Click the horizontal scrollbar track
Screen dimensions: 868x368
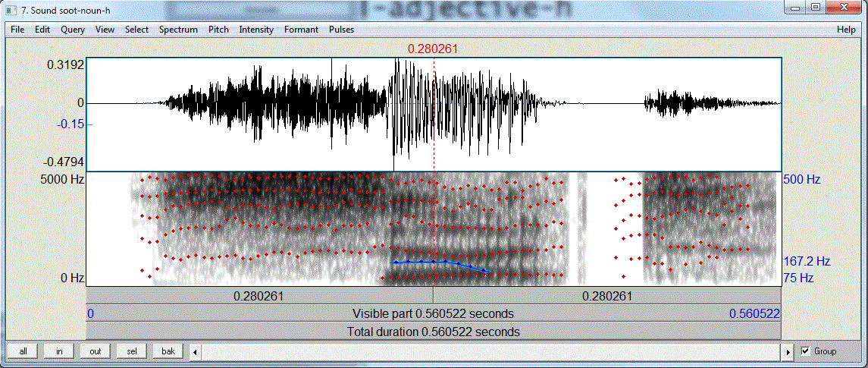click(x=491, y=351)
